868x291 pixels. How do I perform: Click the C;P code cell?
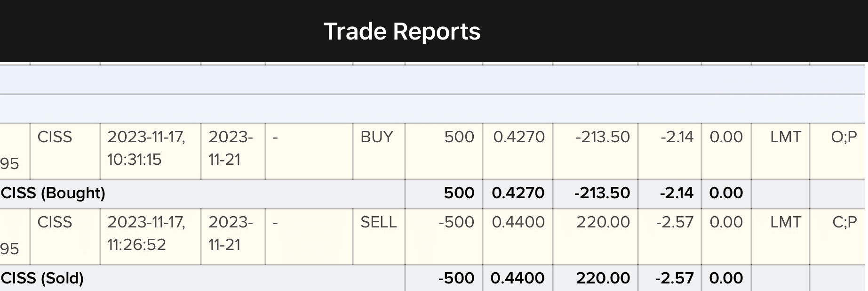844,222
